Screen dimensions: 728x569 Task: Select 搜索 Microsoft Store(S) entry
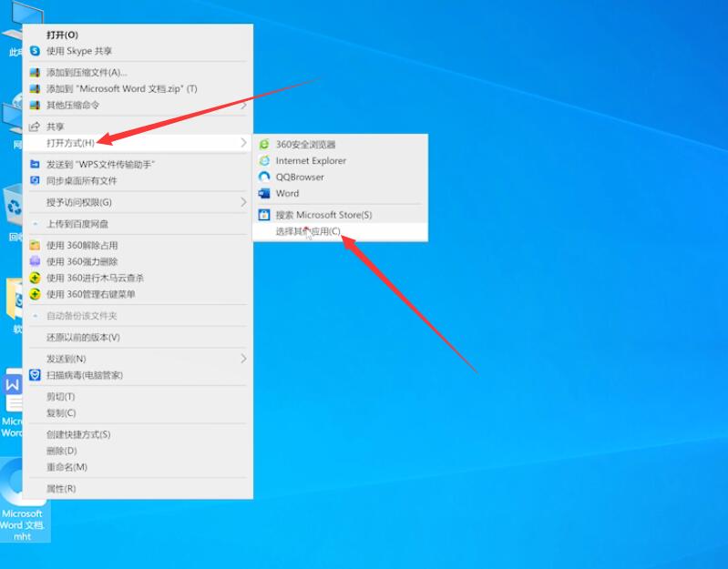340,215
